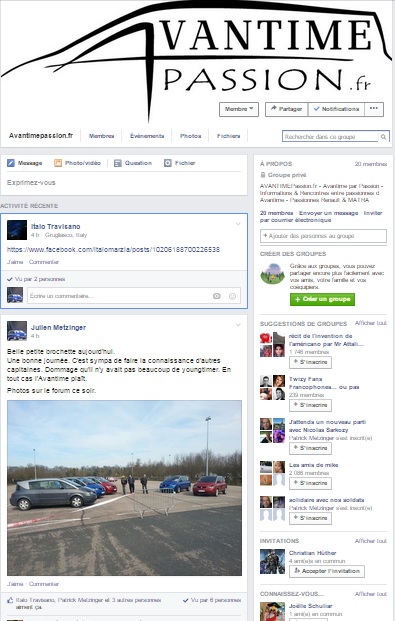The width and height of the screenshot is (395, 621).
Task: Expand Italo Travisano post options chevron
Action: pyautogui.click(x=238, y=224)
